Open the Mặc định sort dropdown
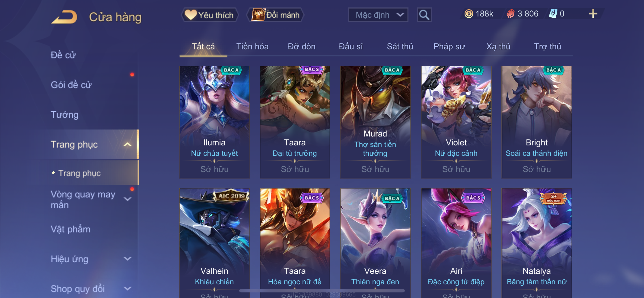644x298 pixels. point(378,15)
